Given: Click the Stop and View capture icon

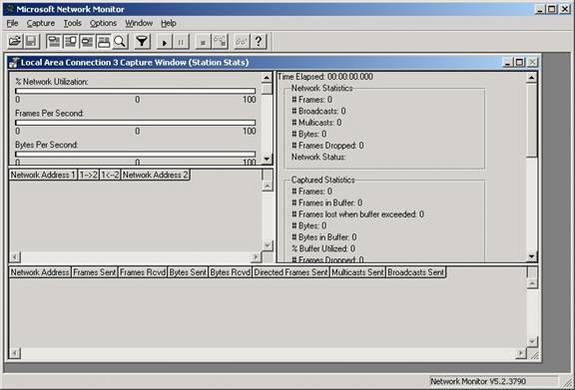Looking at the screenshot, I should [x=220, y=41].
